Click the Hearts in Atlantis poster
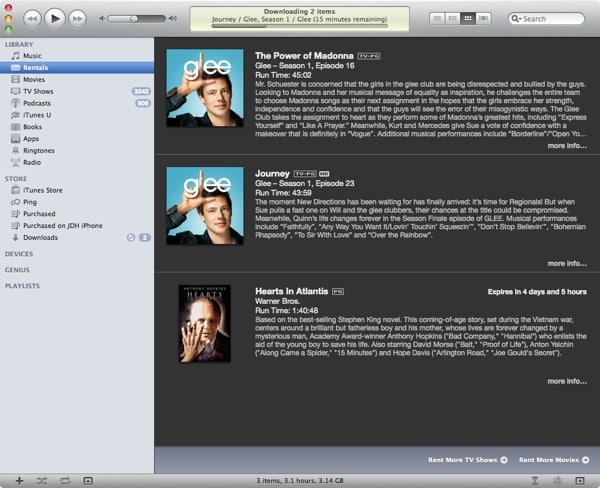 pyautogui.click(x=204, y=323)
